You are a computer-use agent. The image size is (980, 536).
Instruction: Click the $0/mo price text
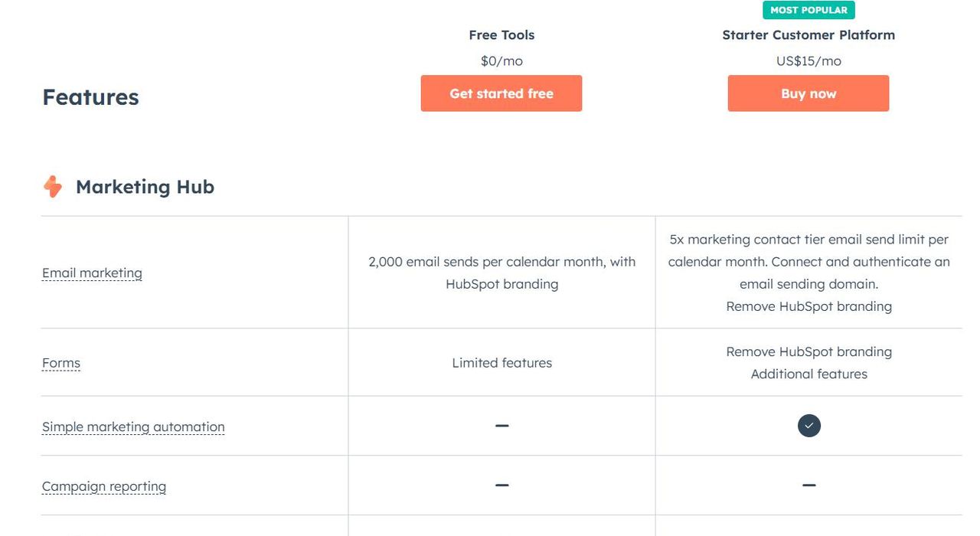point(501,61)
